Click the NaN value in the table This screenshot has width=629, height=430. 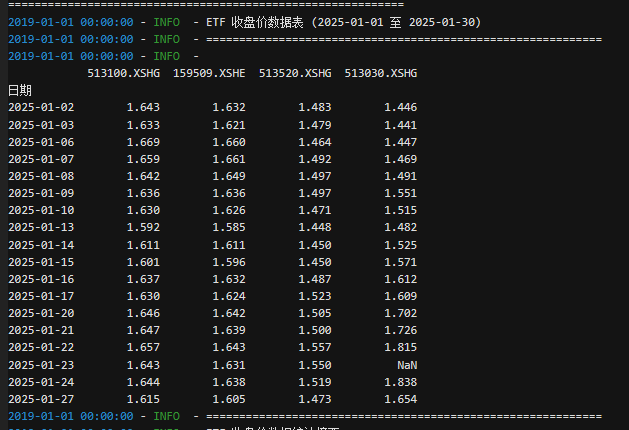tap(406, 365)
